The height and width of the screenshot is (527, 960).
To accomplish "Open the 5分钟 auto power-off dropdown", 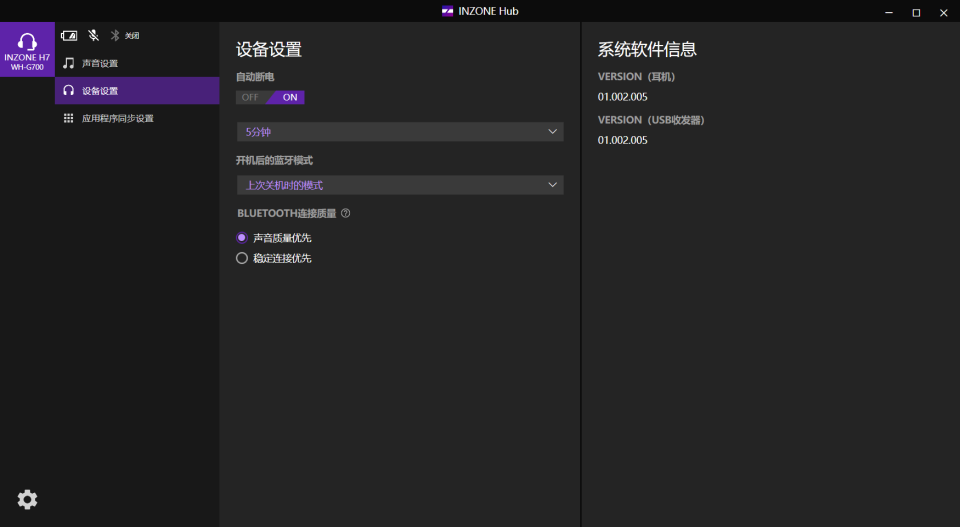I will pos(400,132).
